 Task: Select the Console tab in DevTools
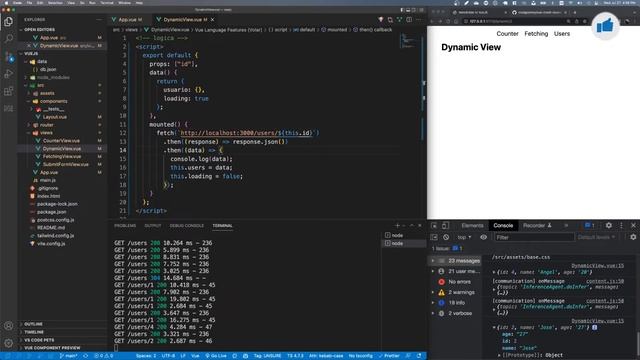(x=503, y=225)
